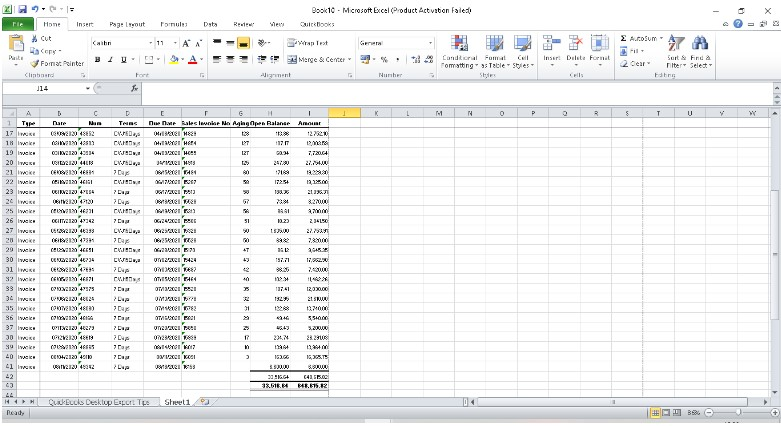781x426 pixels.
Task: Click the Paste icon in Clipboard group
Action: coord(16,44)
